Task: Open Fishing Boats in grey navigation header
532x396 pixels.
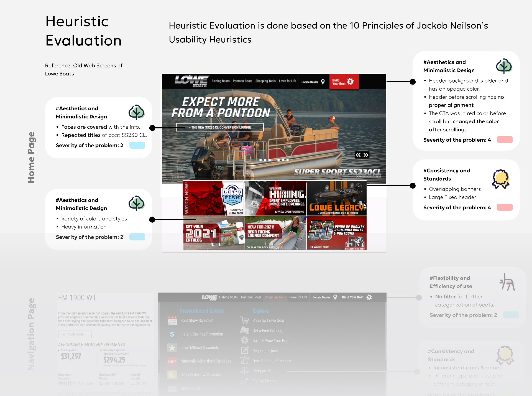Action: (x=228, y=297)
